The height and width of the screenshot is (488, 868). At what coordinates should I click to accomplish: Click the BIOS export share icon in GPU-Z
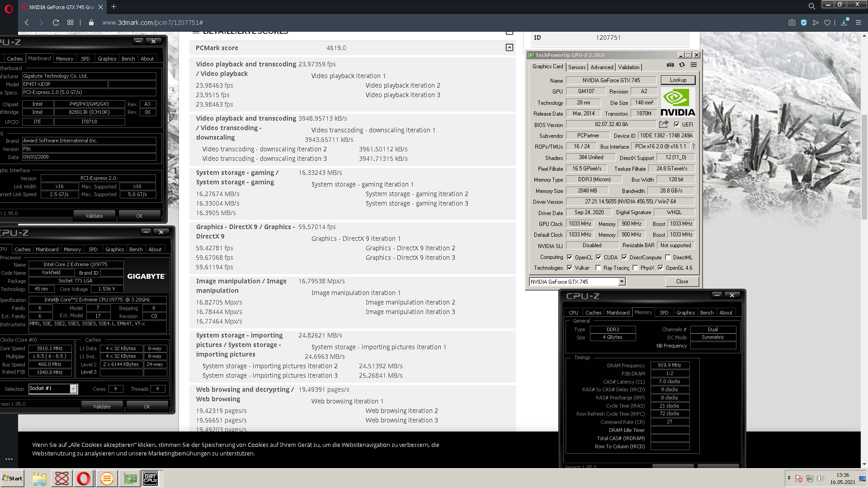click(x=664, y=124)
